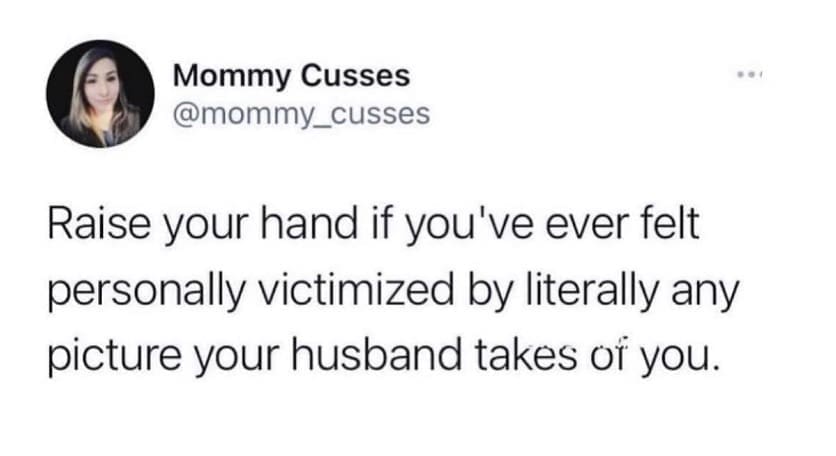The width and height of the screenshot is (836, 456).
Task: Click the tweet text starting with 'Raise your hand'
Action: coord(393,290)
